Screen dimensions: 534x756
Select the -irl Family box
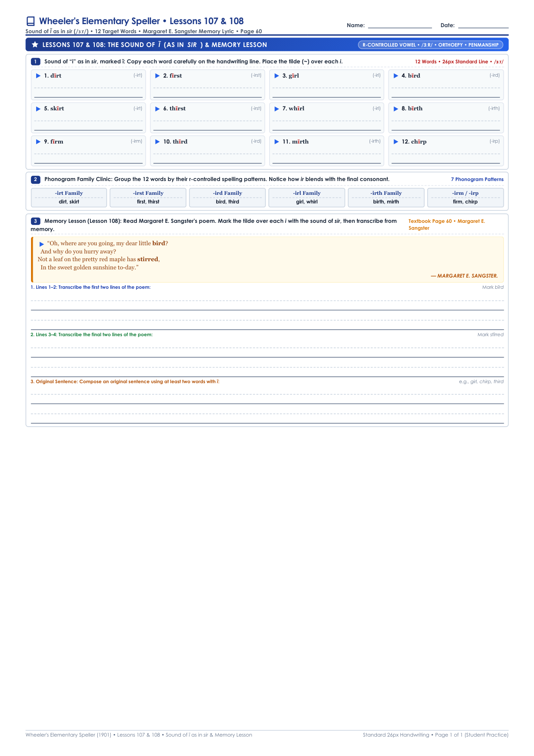307,197
